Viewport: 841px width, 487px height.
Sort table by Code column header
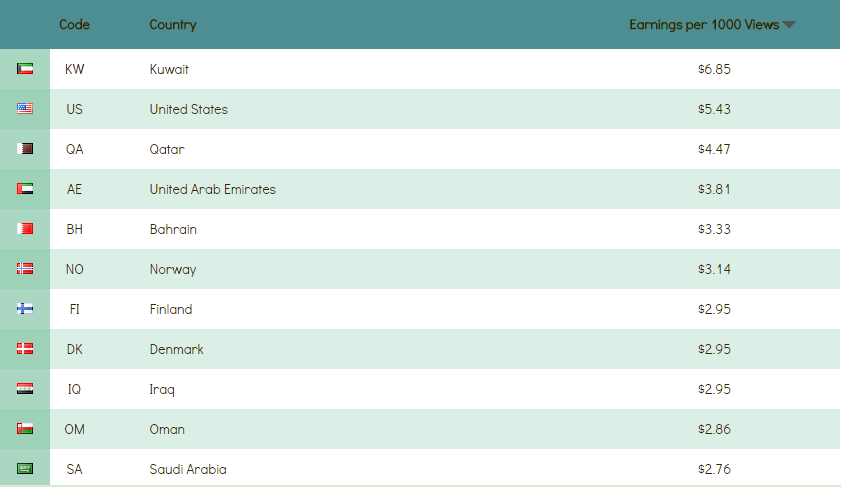click(x=74, y=25)
